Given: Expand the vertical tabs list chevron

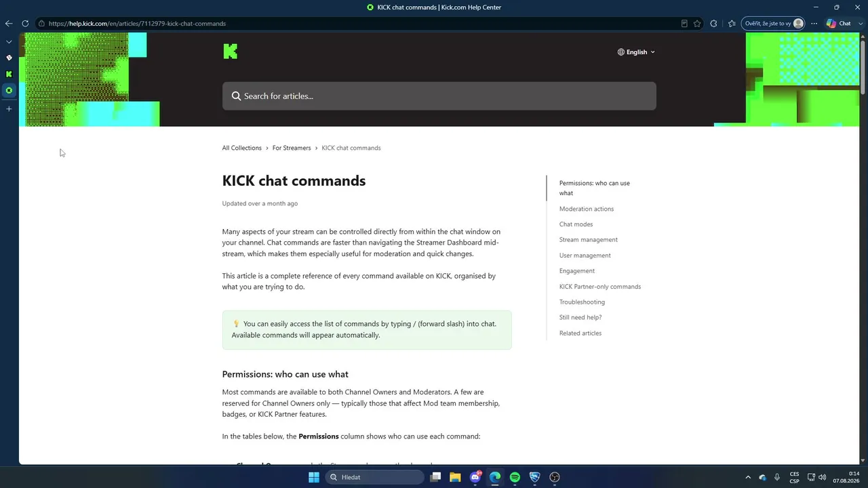Looking at the screenshot, I should (x=9, y=42).
